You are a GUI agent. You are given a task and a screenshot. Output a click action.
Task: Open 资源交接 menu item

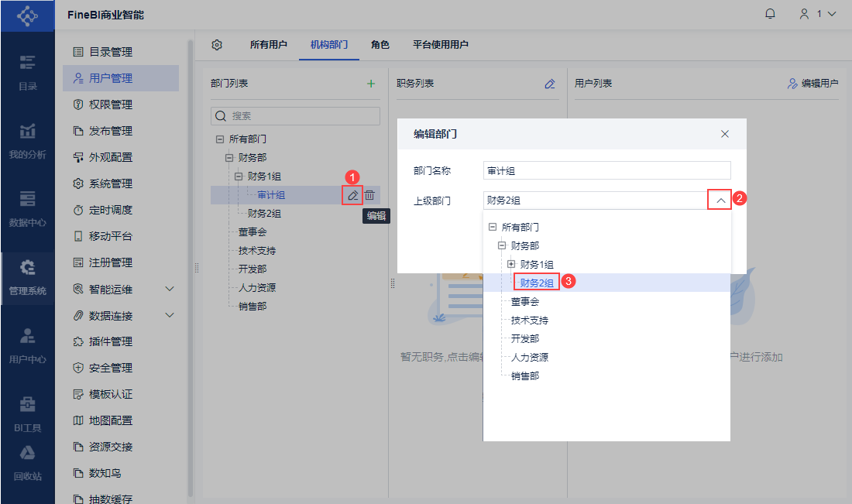click(x=121, y=447)
